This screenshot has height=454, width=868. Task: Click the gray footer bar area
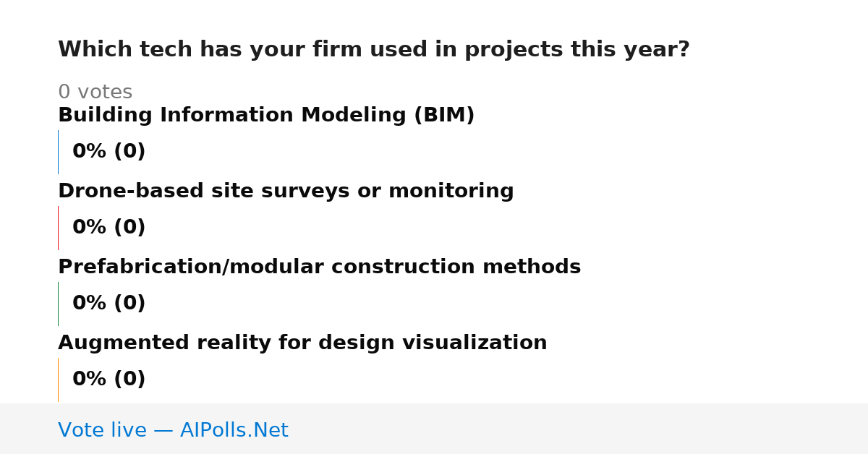point(434,429)
